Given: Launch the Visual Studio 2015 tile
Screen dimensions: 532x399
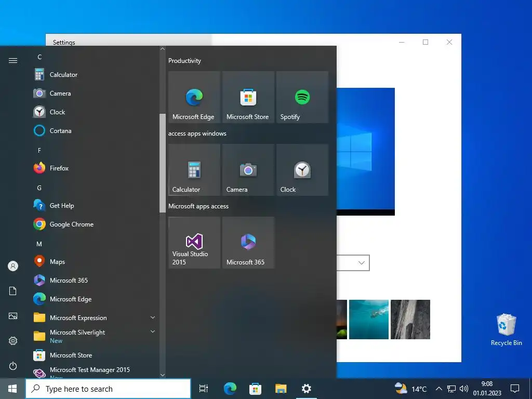Looking at the screenshot, I should pyautogui.click(x=194, y=243).
